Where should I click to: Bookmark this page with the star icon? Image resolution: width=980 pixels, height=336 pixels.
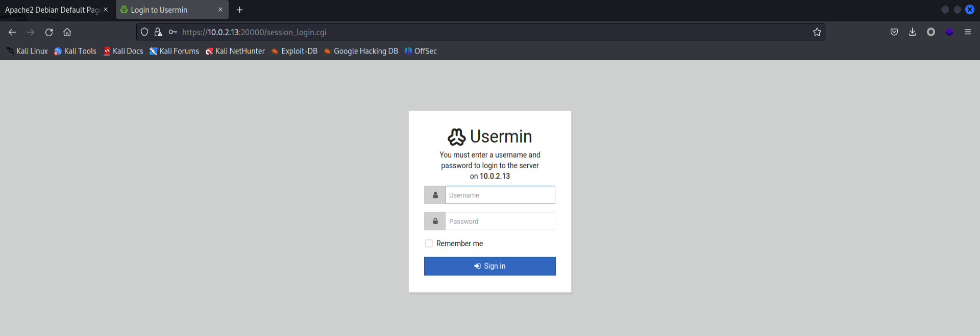817,32
